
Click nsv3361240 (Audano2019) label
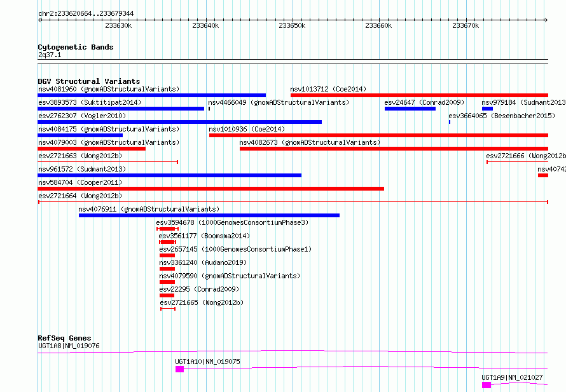click(x=203, y=262)
